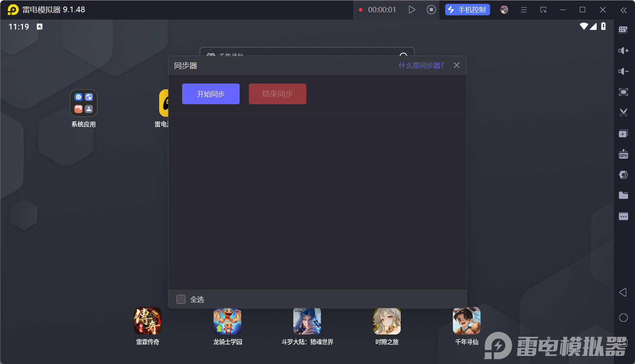Toggle fullscreen mode from sidebar

[623, 92]
